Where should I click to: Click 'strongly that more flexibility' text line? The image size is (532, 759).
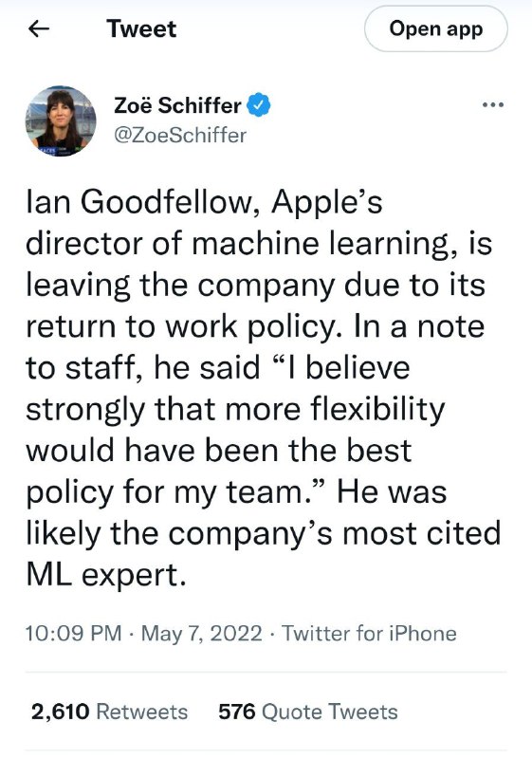[235, 410]
